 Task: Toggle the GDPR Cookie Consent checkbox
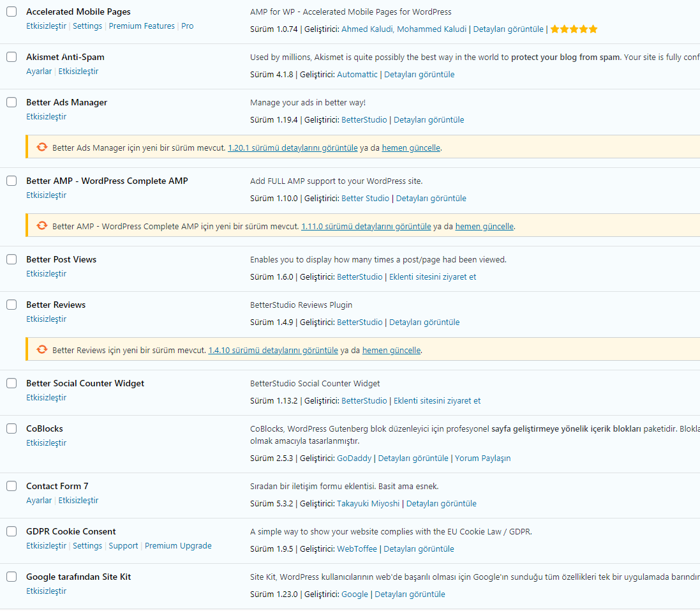[x=11, y=531]
